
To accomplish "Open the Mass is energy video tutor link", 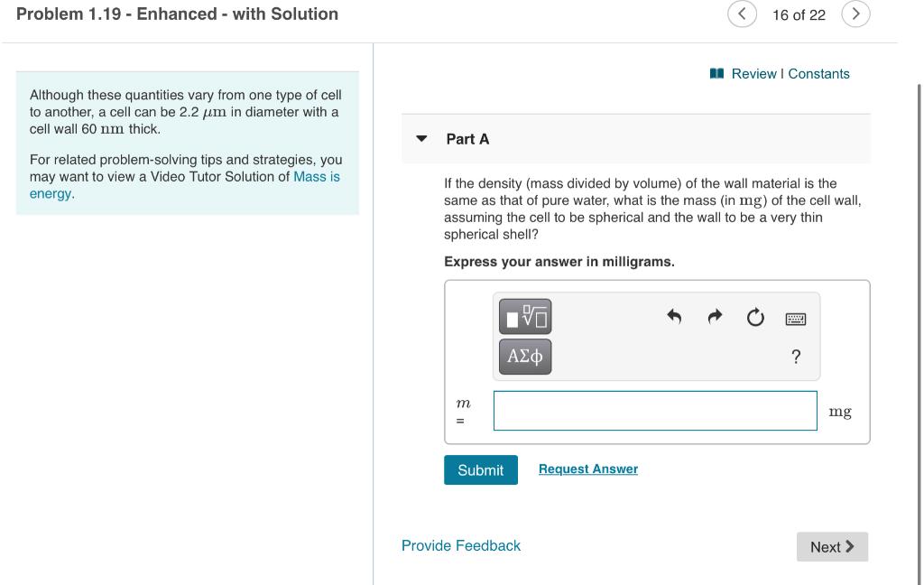I will coord(314,176).
